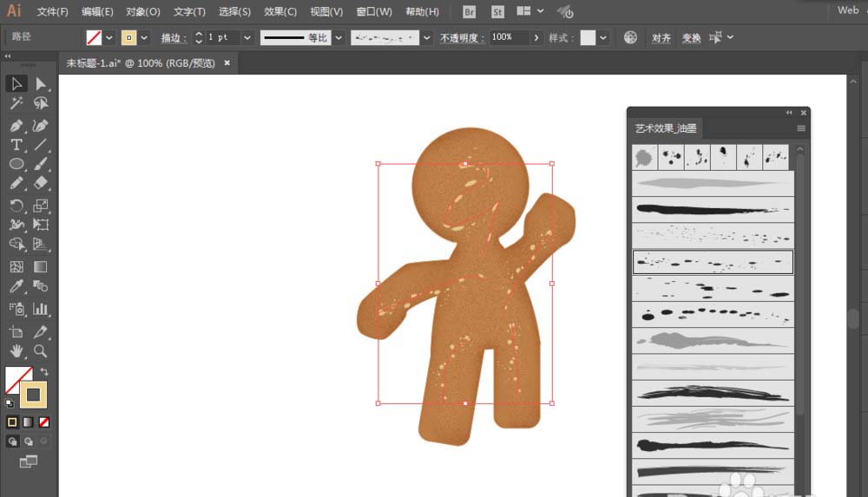
Task: Click the 变换 transform button
Action: click(691, 37)
